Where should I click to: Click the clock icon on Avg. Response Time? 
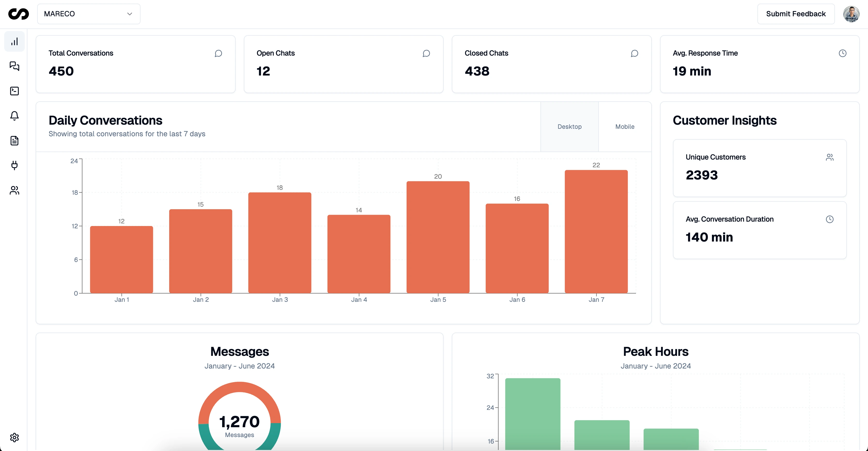pyautogui.click(x=842, y=53)
